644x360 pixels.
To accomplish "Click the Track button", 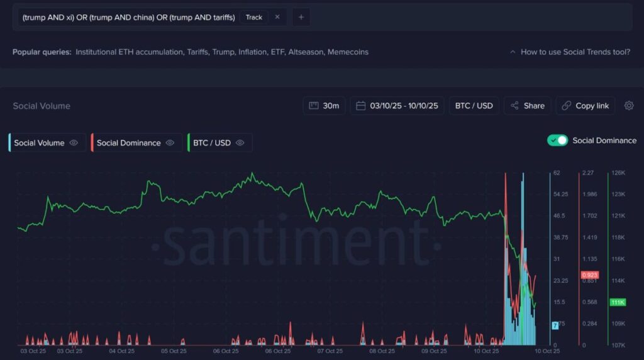I will click(254, 17).
